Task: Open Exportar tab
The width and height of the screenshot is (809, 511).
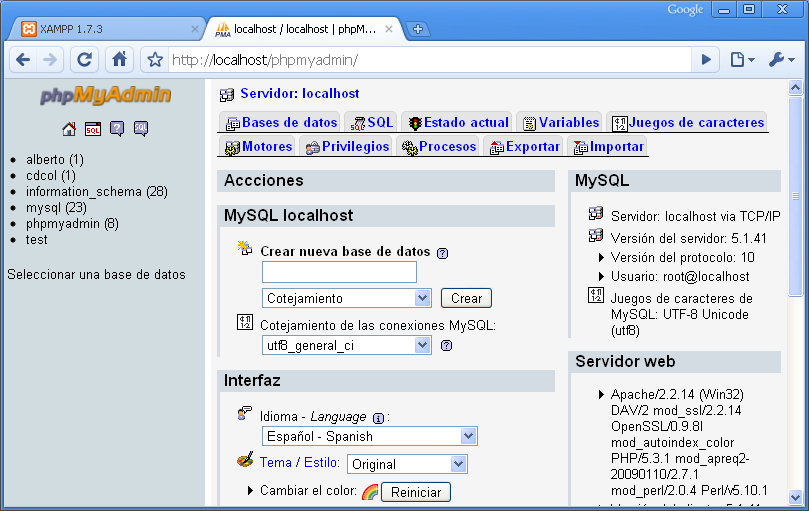Action: 524,147
